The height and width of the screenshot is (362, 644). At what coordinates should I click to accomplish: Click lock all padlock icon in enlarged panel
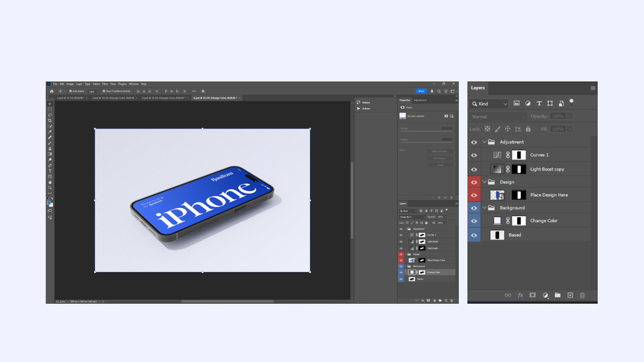(528, 129)
